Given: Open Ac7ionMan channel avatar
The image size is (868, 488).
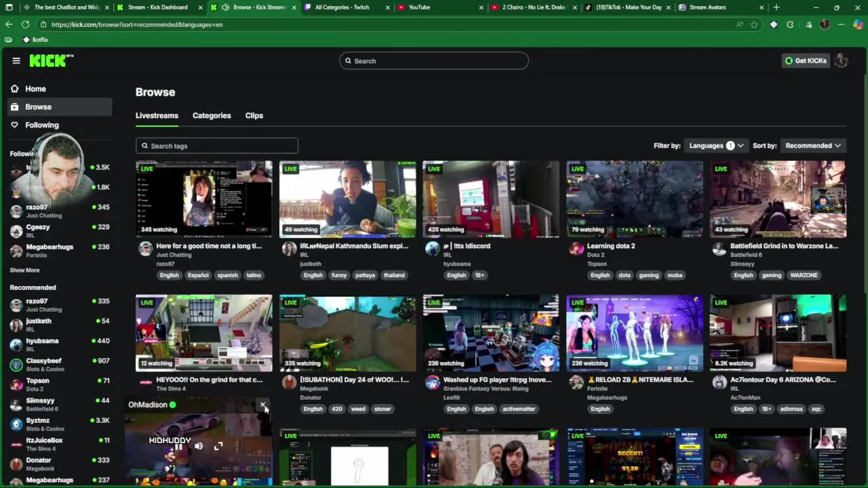Looking at the screenshot, I should (719, 383).
